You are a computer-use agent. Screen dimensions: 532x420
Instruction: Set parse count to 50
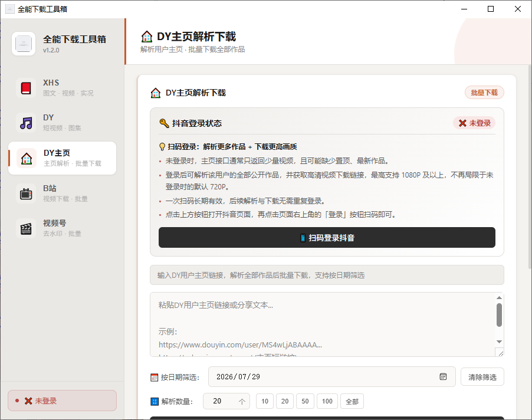[x=305, y=401]
